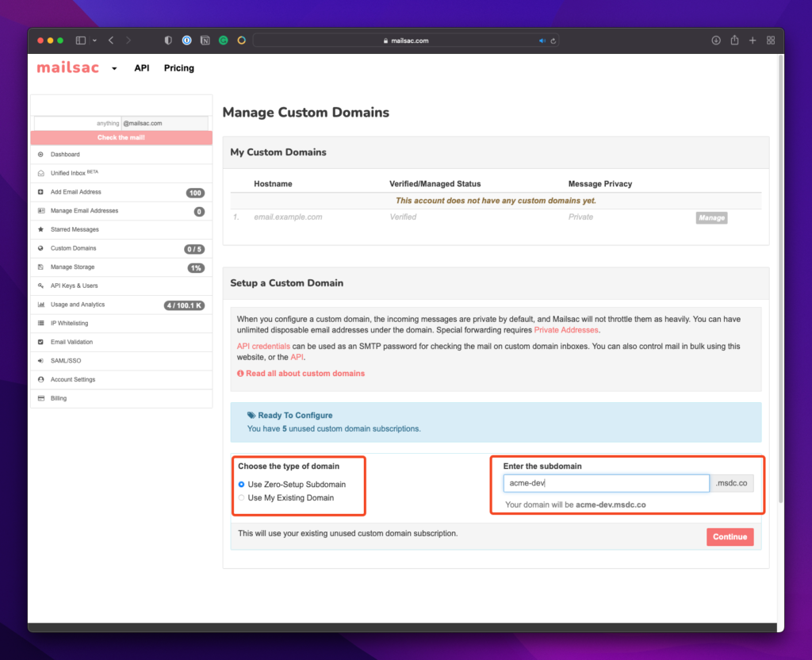Click the 0 badge on Manage Email Addresses
Screen dimensions: 812x660
coord(199,211)
